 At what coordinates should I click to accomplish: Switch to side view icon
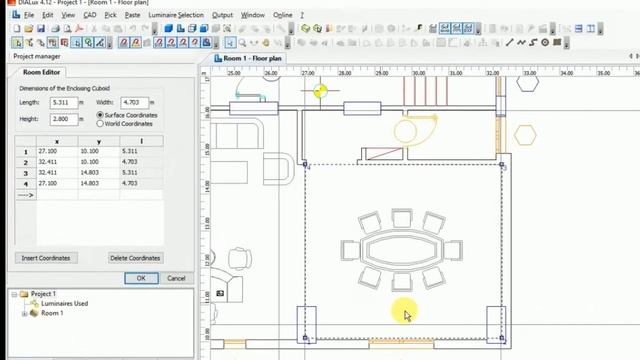(192, 29)
